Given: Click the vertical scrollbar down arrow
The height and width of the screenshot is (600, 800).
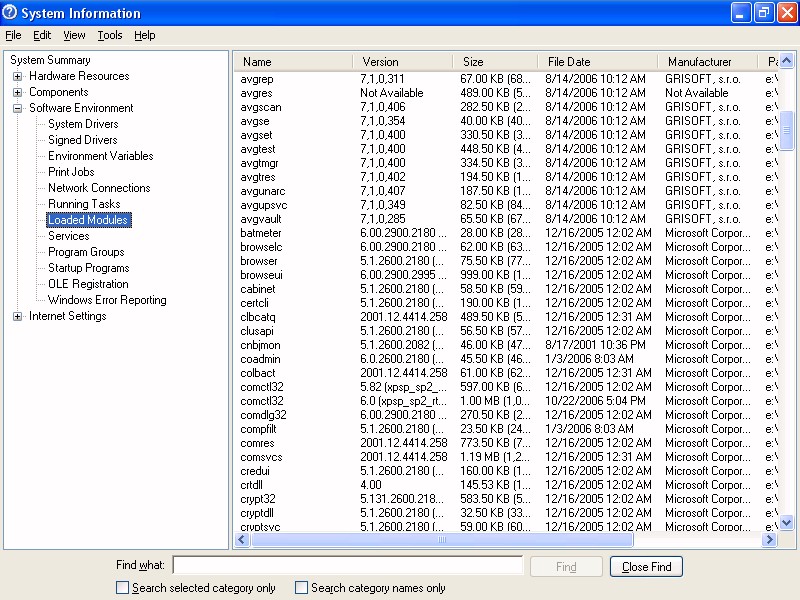Looking at the screenshot, I should coord(786,522).
